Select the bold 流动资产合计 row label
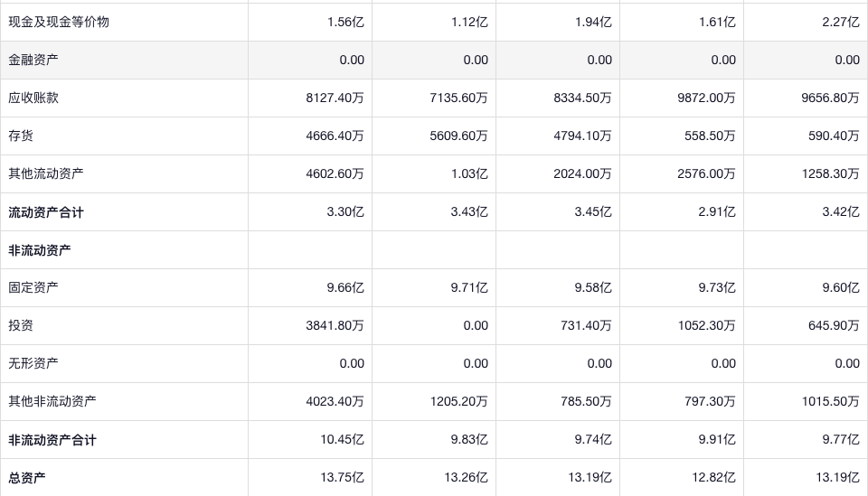Viewport: 868px width, 496px height. [46, 212]
